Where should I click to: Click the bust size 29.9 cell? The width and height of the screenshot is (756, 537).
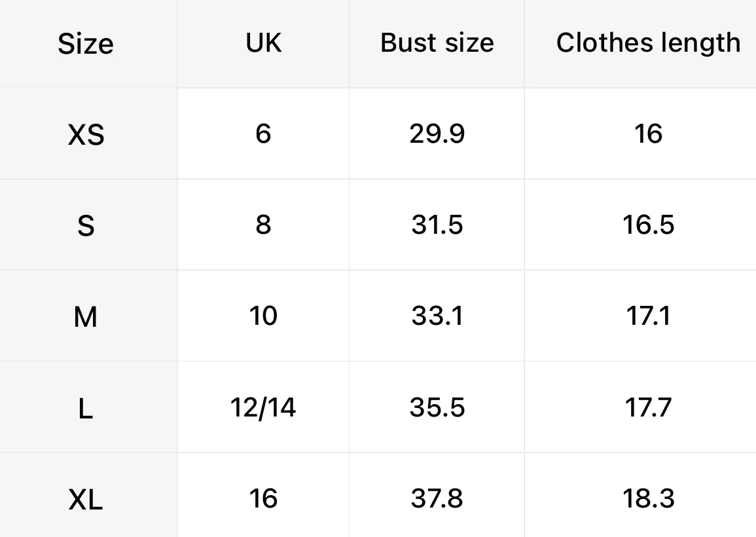pos(437,133)
